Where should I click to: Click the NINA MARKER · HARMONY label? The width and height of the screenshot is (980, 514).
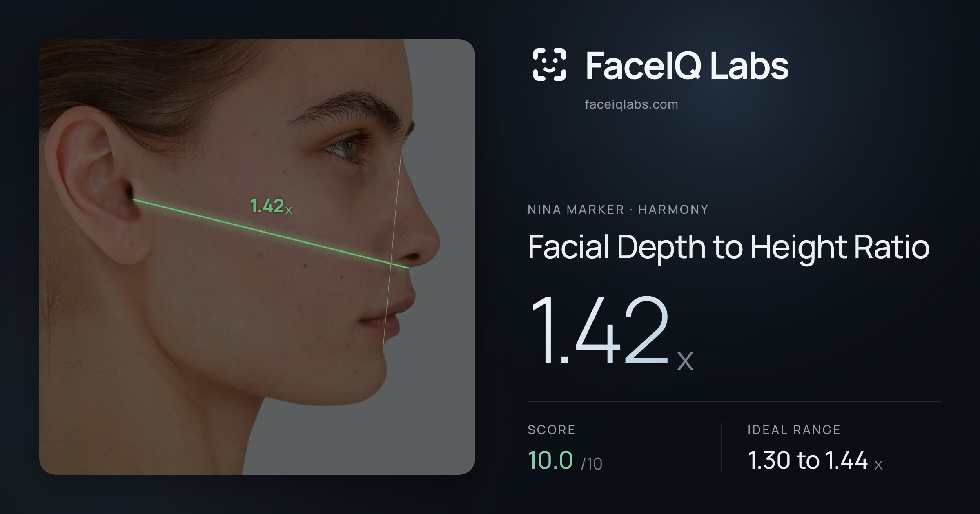point(618,210)
